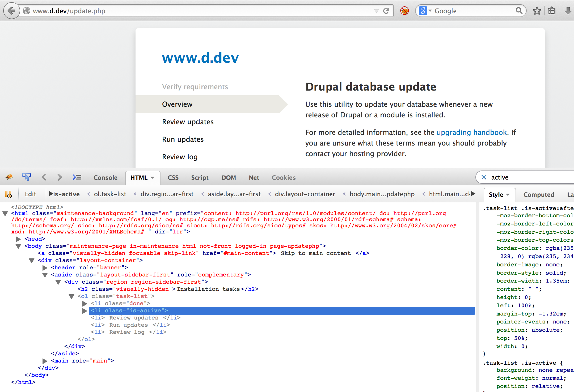Image resolution: width=574 pixels, height=392 pixels.
Task: Collapse the ol task-list node
Action: pos(71,296)
